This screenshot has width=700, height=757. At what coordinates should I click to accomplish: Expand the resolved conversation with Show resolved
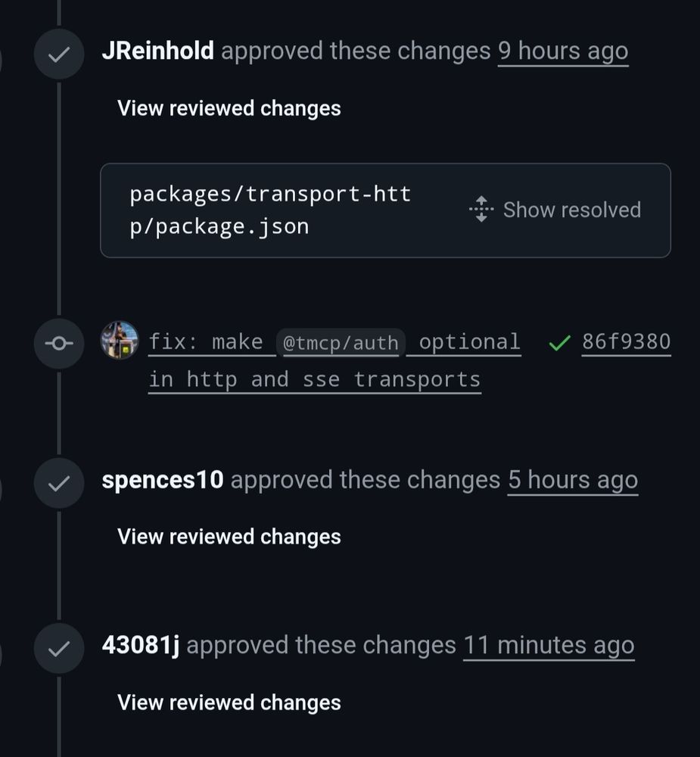coord(571,210)
